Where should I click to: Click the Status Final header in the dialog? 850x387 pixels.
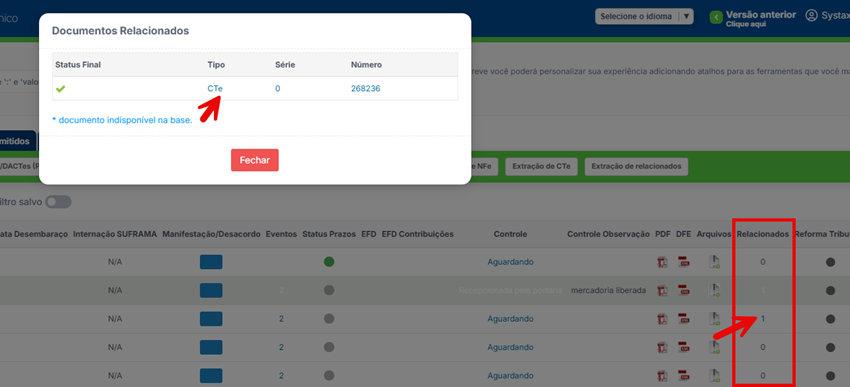[78, 64]
